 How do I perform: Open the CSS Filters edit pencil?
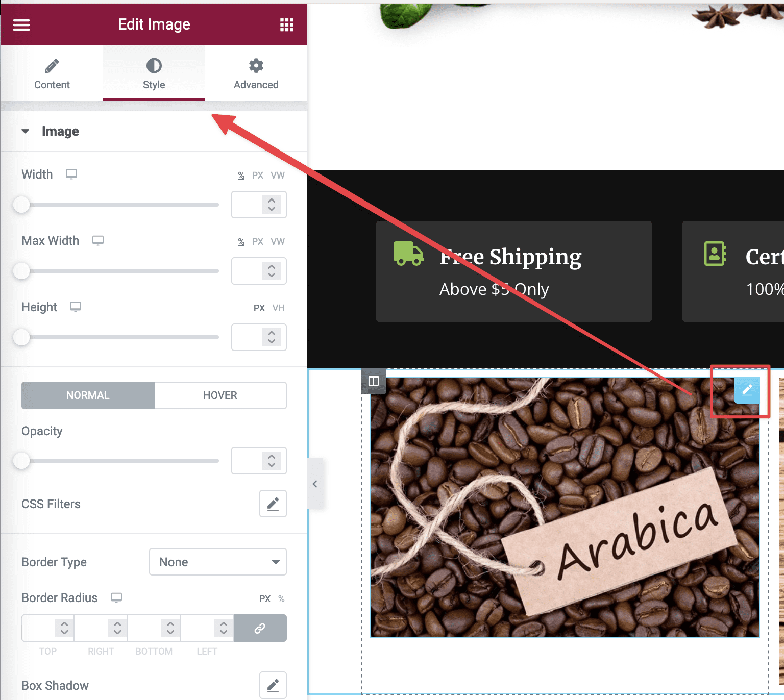click(x=273, y=504)
